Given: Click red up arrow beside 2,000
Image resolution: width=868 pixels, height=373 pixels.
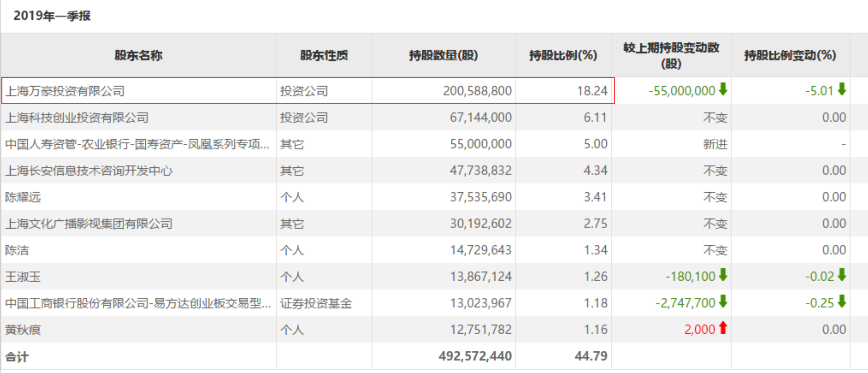Looking at the screenshot, I should pos(723,328).
